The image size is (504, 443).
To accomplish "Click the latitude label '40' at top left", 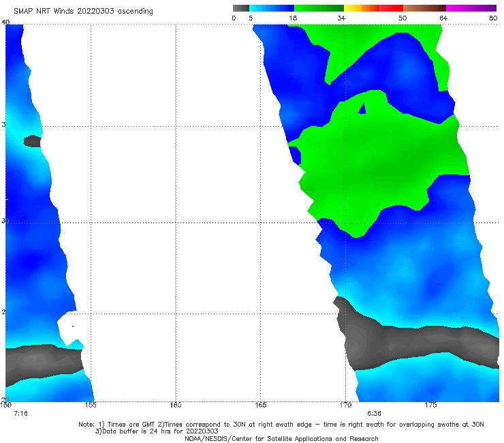I will (5, 22).
